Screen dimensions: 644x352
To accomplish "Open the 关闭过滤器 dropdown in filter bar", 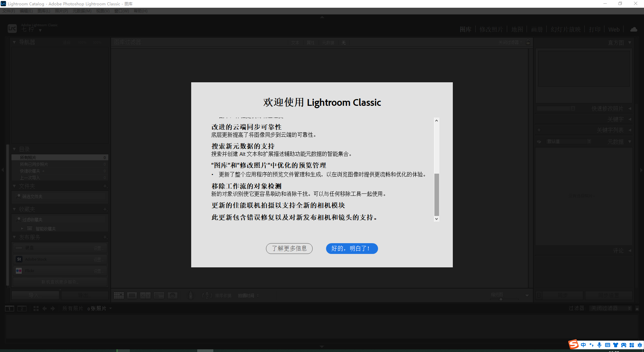I will pyautogui.click(x=510, y=43).
